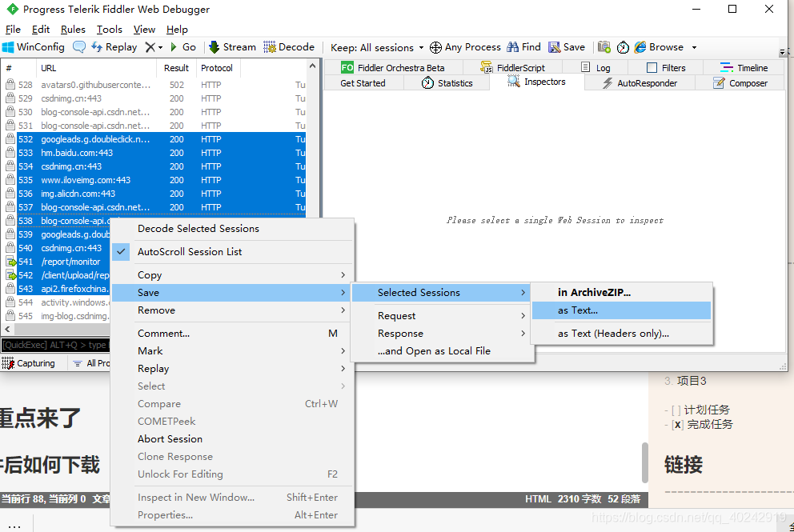This screenshot has width=794, height=532.
Task: Select session 535 www.iloveimg.com:443 row
Action: (155, 180)
